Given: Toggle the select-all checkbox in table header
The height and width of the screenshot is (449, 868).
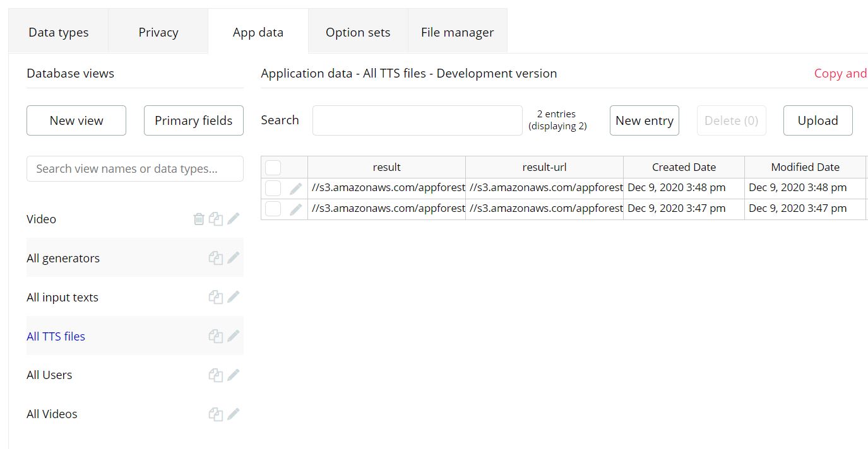Looking at the screenshot, I should click(273, 167).
